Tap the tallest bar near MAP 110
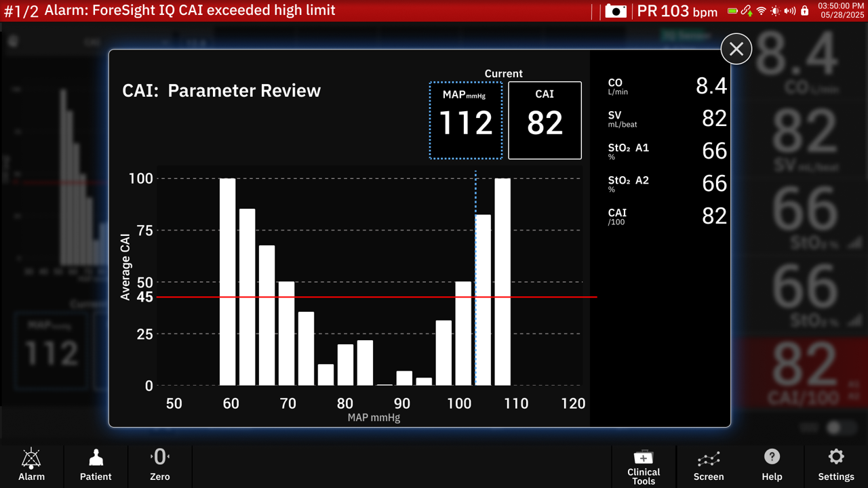 tap(502, 282)
